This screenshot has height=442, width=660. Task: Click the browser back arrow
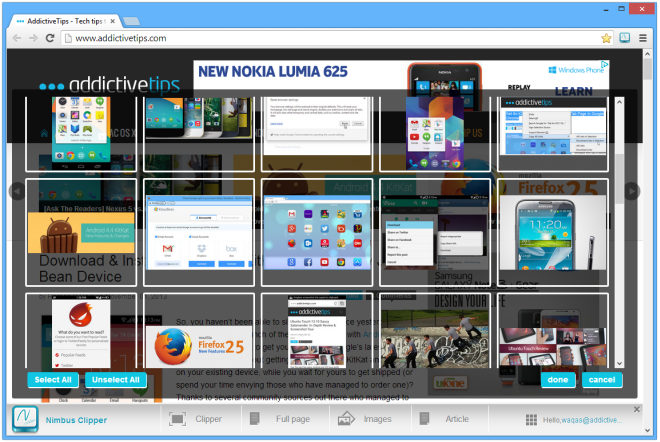point(17,38)
